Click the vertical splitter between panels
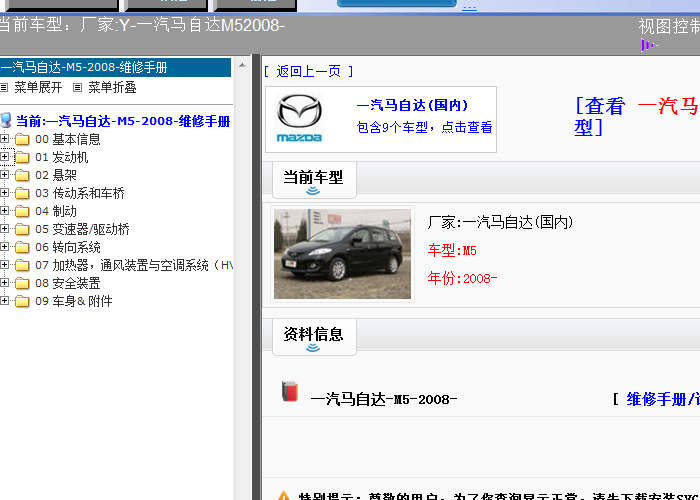The height and width of the screenshot is (500, 700). pos(256,277)
